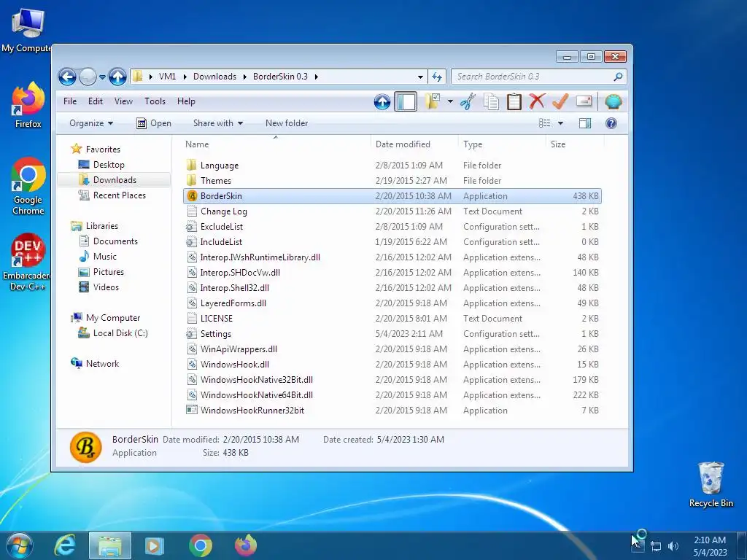747x560 pixels.
Task: Open the Tools menu
Action: [x=155, y=101]
